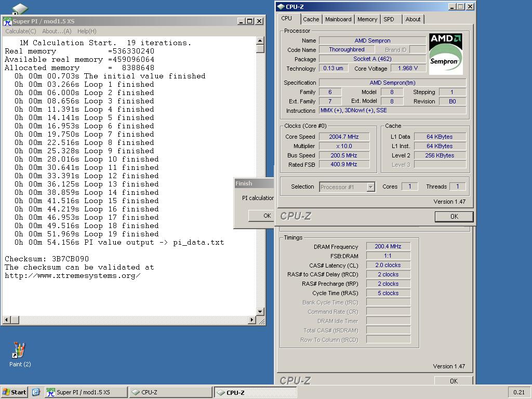Viewport: 532px width, 399px height.
Task: Open the Calculate(C) menu
Action: click(21, 31)
